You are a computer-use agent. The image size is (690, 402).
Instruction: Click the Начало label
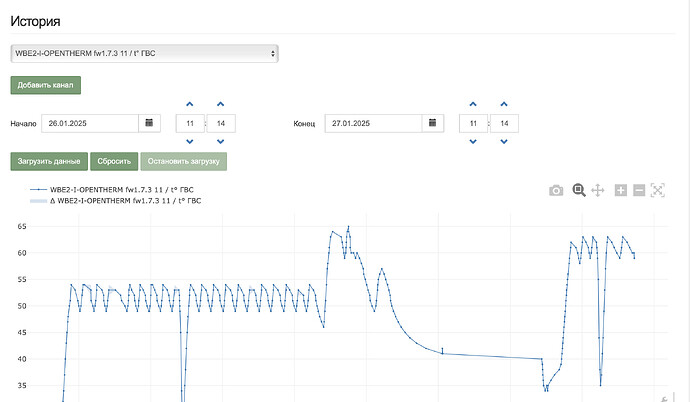23,124
